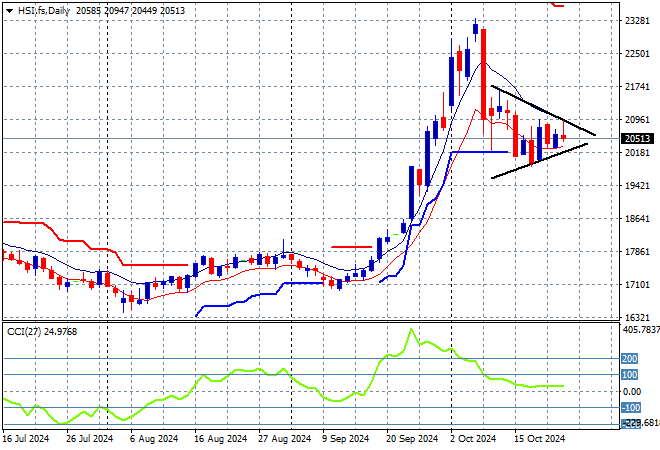660x450 pixels.
Task: Select the date label 16 Jul 2024
Action: (x=26, y=439)
